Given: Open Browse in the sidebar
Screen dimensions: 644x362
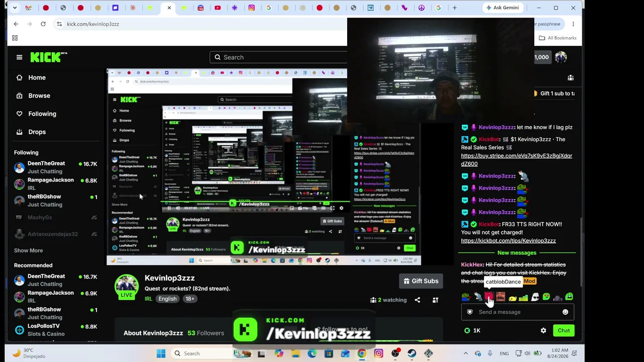Looking at the screenshot, I should pyautogui.click(x=39, y=96).
